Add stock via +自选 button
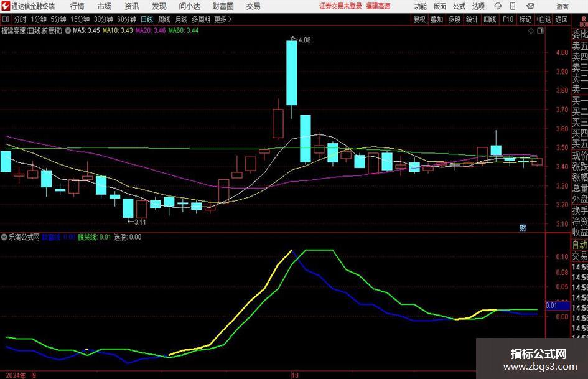Screen dimensions: 588x379 click(x=544, y=19)
